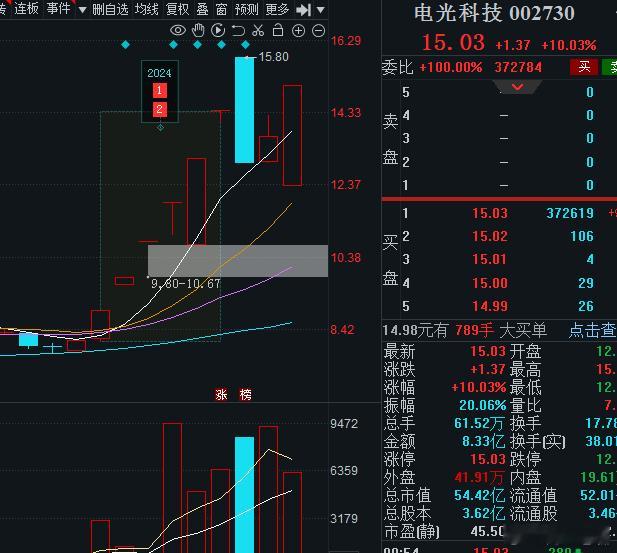Zoom out with the minus circle icon
This screenshot has height=553, width=617.
point(318,31)
